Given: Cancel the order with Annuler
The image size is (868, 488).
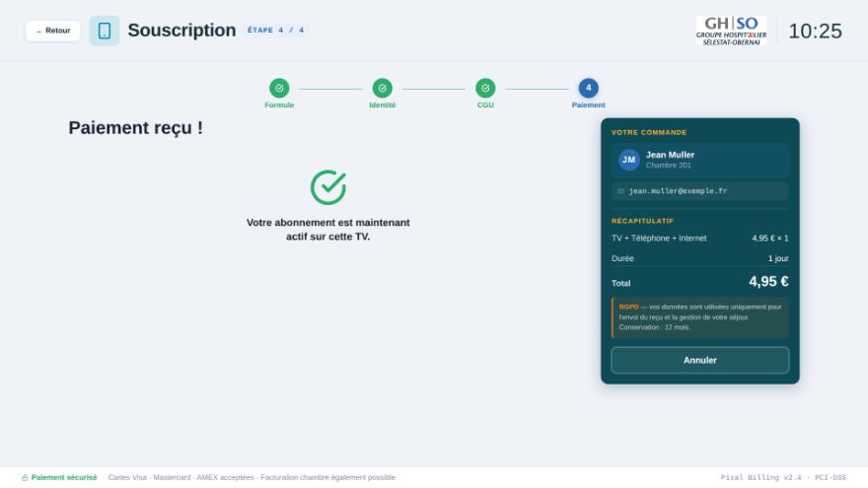Looking at the screenshot, I should (699, 360).
